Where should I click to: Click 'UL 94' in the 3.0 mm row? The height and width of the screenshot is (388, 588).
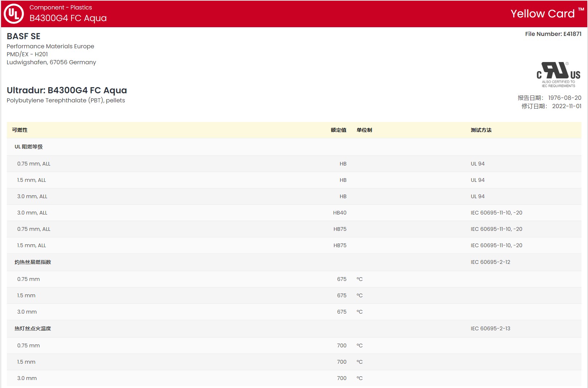477,196
